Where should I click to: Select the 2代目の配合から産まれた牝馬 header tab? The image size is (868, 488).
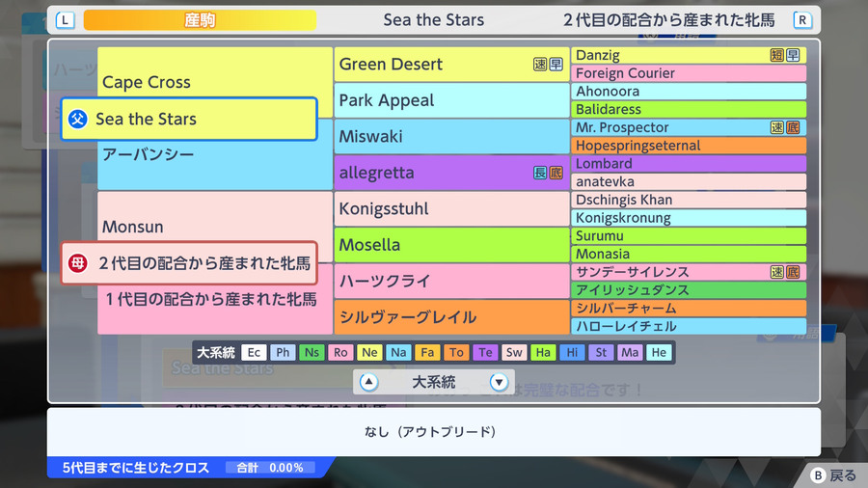669,20
